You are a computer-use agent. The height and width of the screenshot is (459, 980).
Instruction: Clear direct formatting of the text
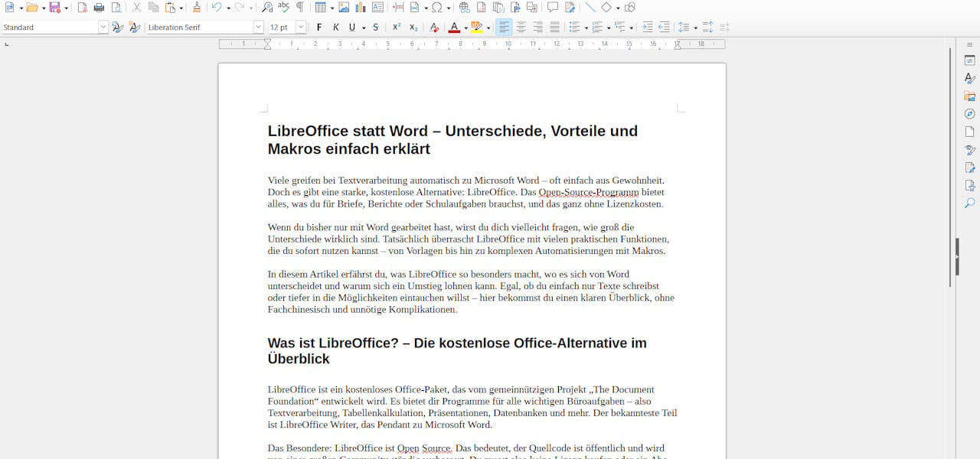(x=434, y=28)
